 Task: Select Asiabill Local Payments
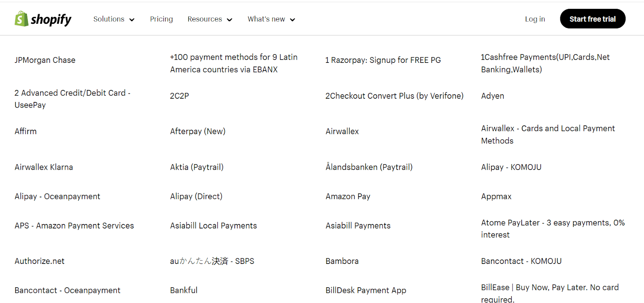(x=214, y=226)
